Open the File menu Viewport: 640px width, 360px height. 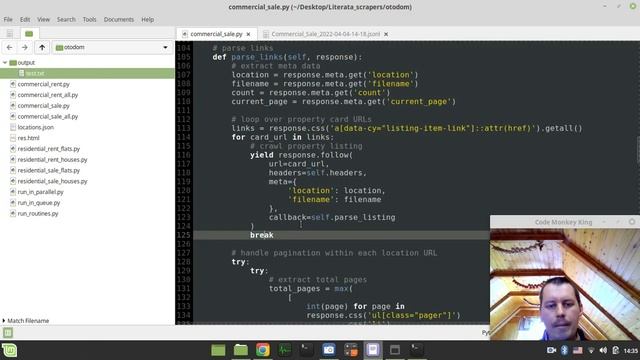[8, 19]
